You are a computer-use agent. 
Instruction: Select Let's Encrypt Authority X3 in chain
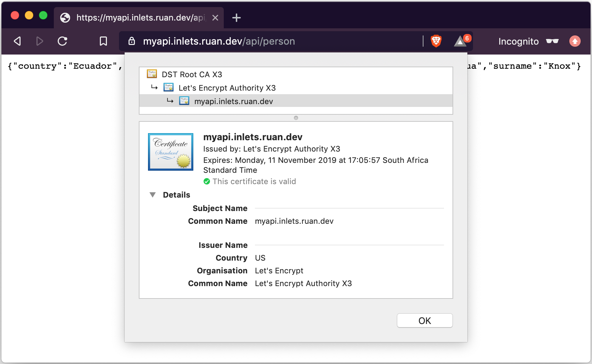(296, 88)
